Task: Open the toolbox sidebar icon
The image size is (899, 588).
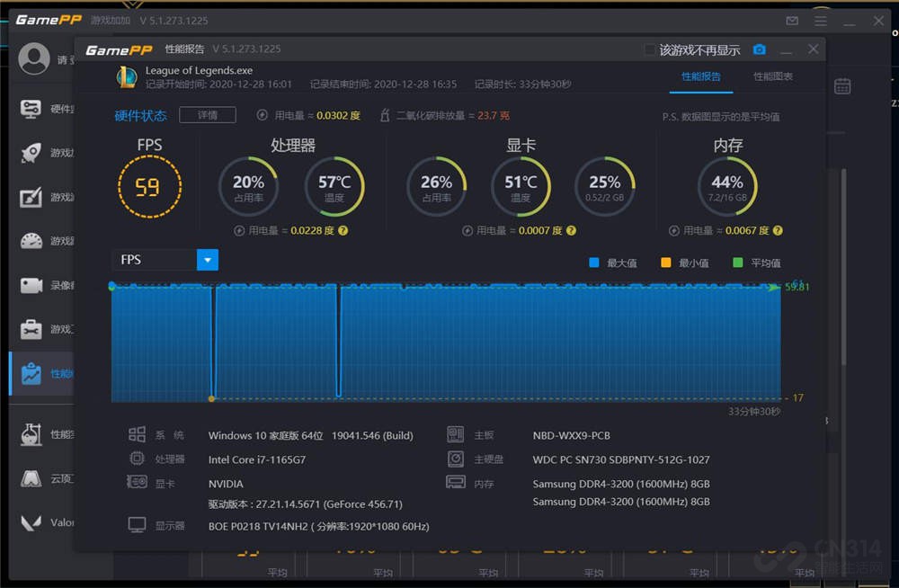Action: tap(31, 329)
